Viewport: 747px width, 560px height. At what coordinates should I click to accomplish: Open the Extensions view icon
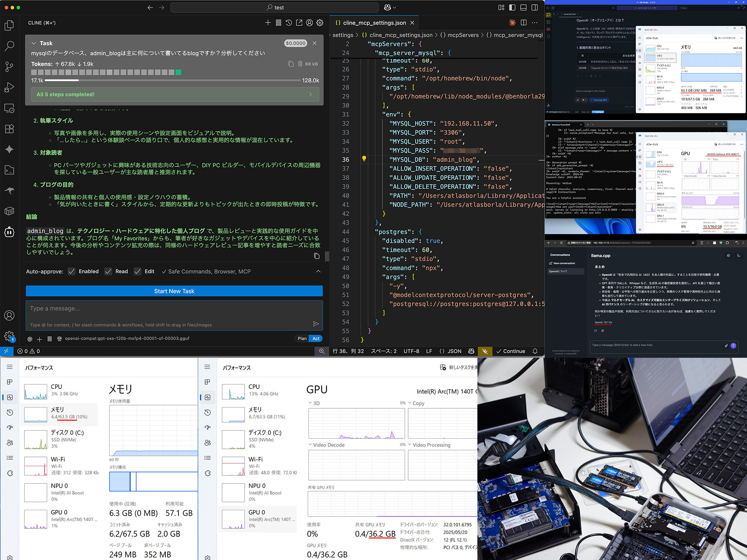[x=9, y=129]
